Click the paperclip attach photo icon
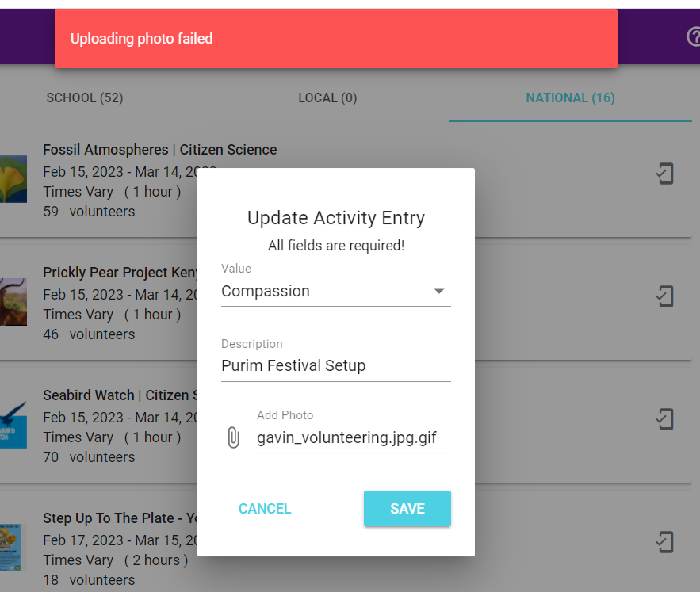The width and height of the screenshot is (700, 592). 234,437
